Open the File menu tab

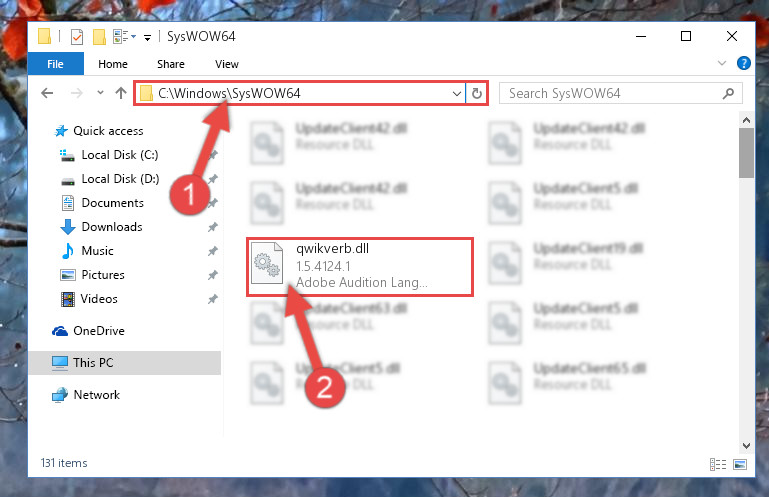click(55, 64)
